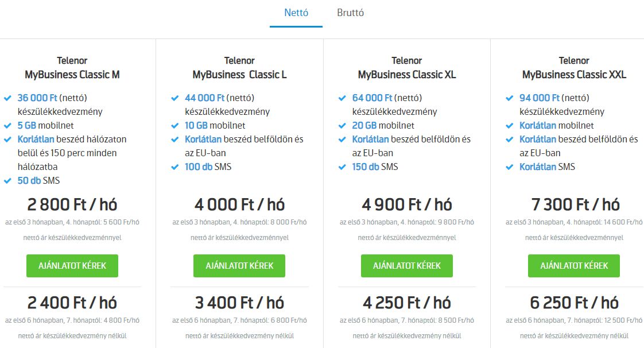644x348 pixels.
Task: Click the checkmark next to 10 GB mobilnet
Action: [x=176, y=125]
